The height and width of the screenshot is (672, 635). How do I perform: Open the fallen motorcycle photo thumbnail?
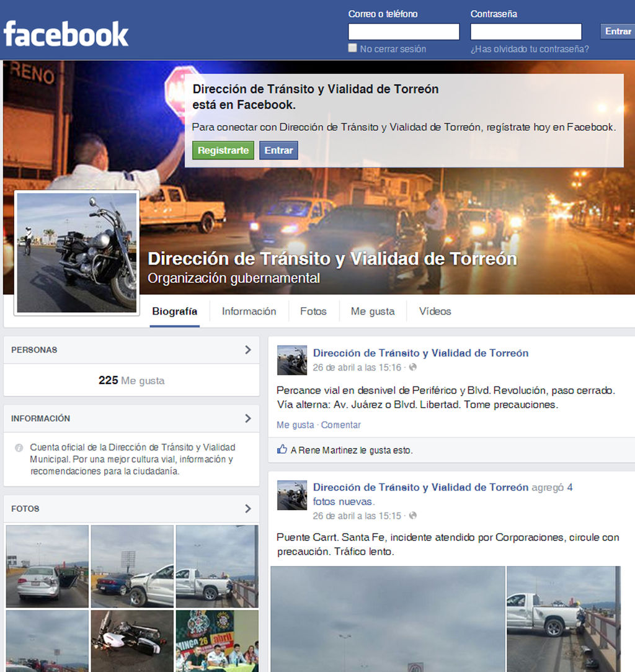click(x=132, y=640)
